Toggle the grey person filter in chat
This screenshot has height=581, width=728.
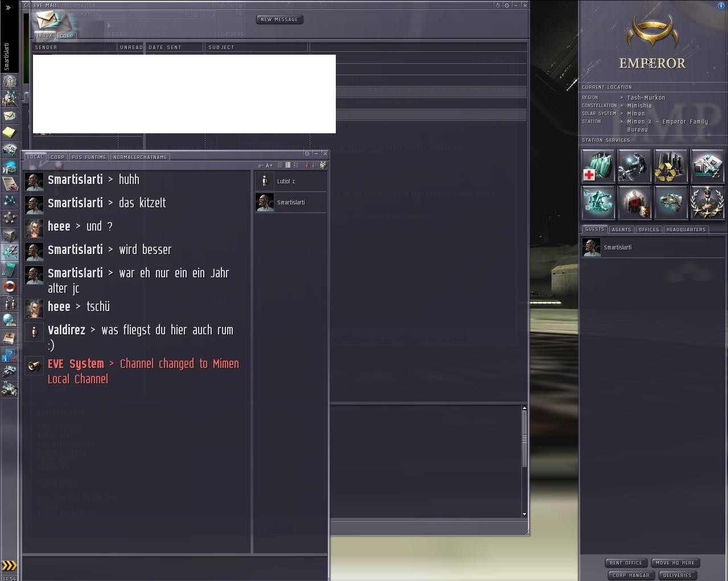tap(314, 165)
